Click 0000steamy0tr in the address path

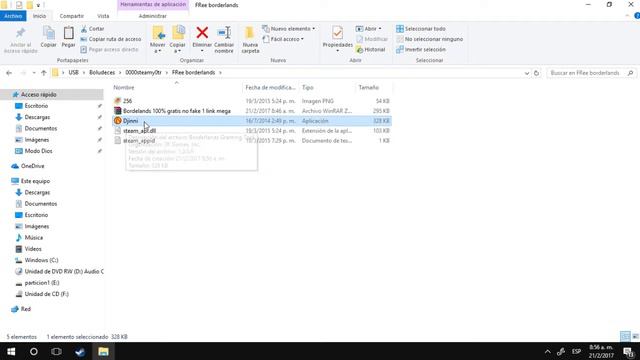(143, 72)
